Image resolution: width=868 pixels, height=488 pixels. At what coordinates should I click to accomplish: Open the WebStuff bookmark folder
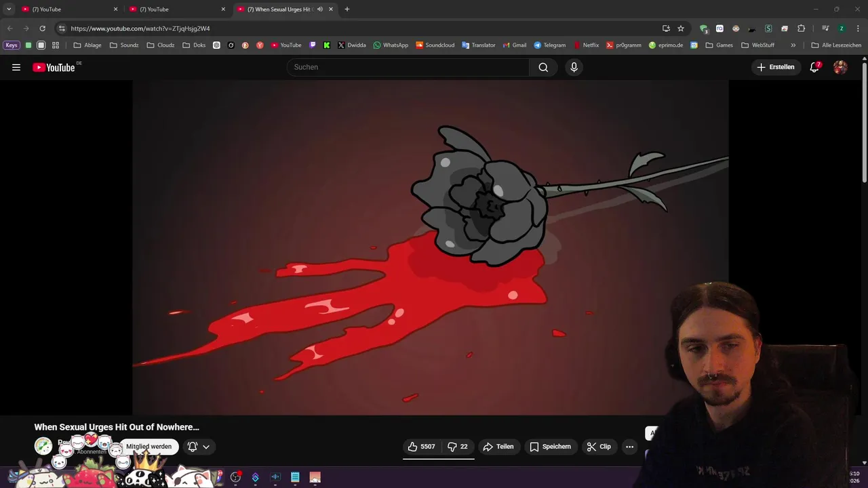[758, 45]
